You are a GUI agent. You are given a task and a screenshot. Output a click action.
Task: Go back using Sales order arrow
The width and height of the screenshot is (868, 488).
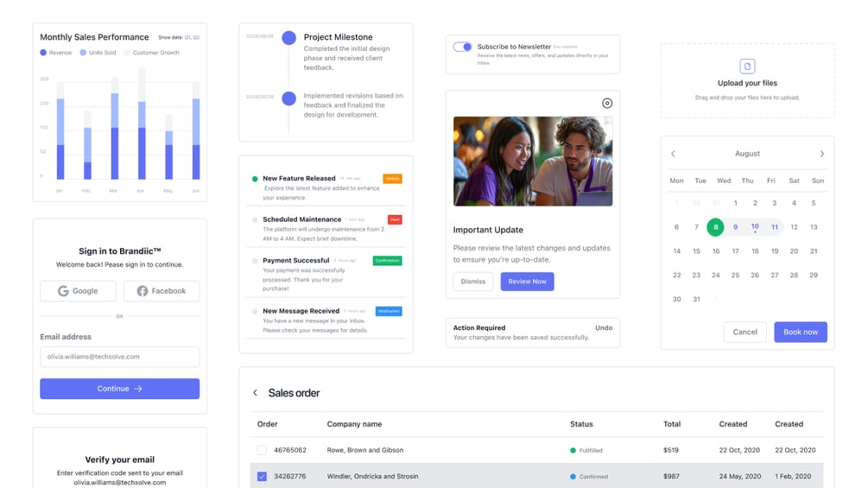point(255,393)
